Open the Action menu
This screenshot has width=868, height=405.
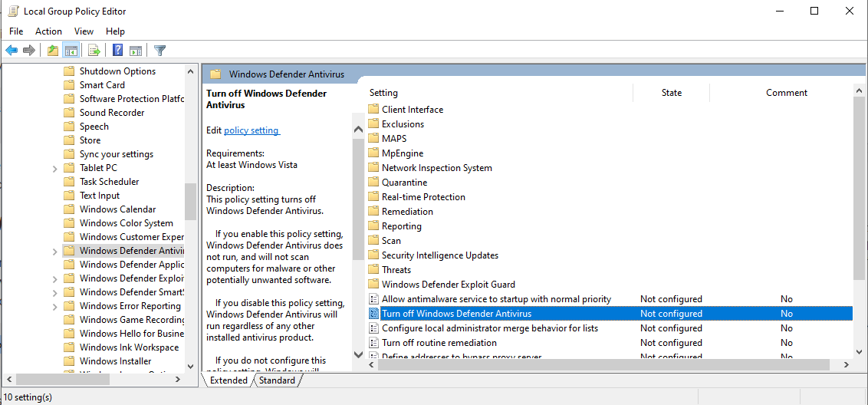pyautogui.click(x=48, y=31)
